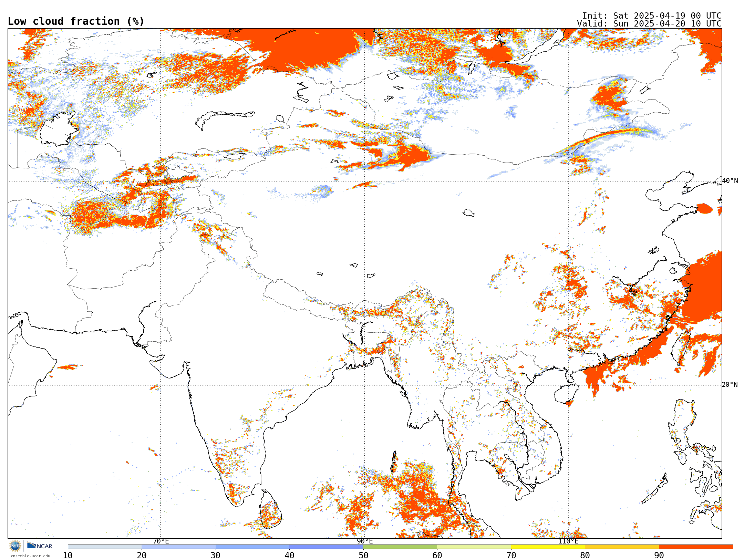The width and height of the screenshot is (744, 560).
Task: Click the 40°N latitude label
Action: [x=730, y=180]
